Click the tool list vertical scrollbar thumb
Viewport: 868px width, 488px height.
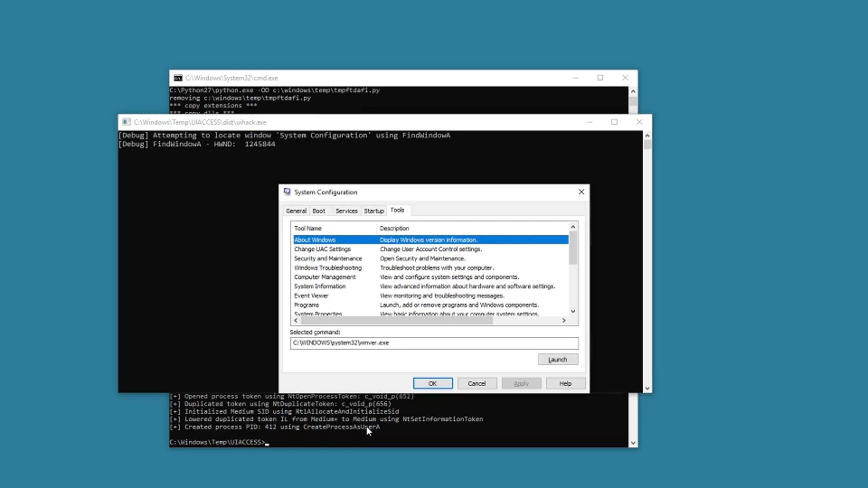pyautogui.click(x=573, y=248)
